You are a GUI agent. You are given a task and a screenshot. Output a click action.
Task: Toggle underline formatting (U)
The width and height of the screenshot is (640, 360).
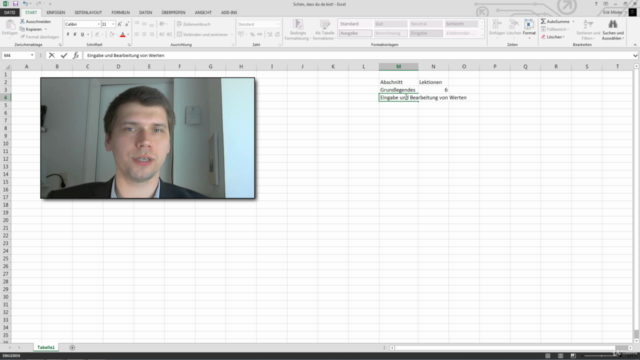click(82, 35)
